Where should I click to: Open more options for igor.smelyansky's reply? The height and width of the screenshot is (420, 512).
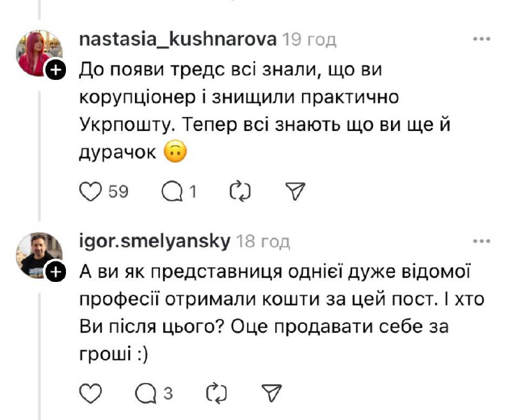[481, 242]
